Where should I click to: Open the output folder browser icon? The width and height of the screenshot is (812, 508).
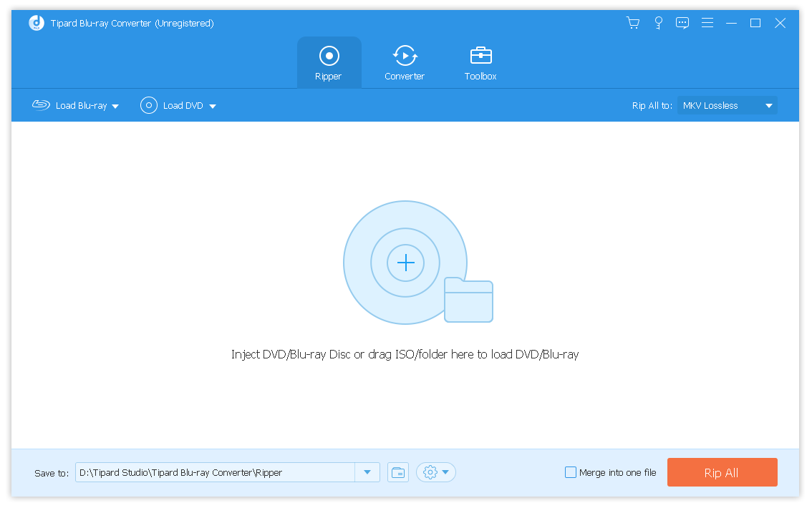pyautogui.click(x=398, y=472)
